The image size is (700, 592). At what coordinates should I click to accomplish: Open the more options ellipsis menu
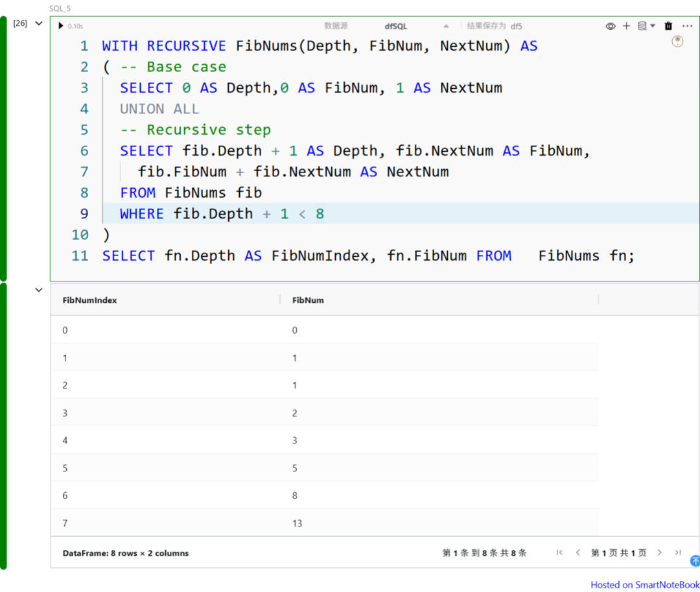point(687,26)
